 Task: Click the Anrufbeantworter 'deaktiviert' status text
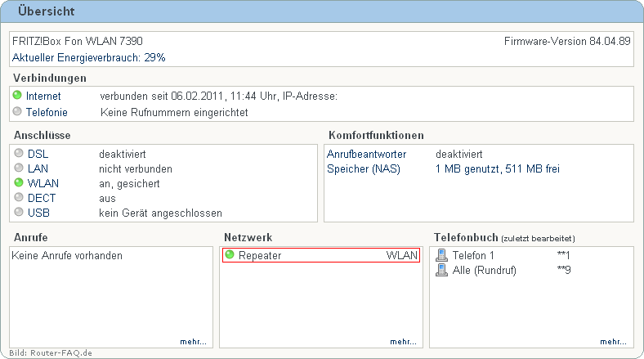458,154
